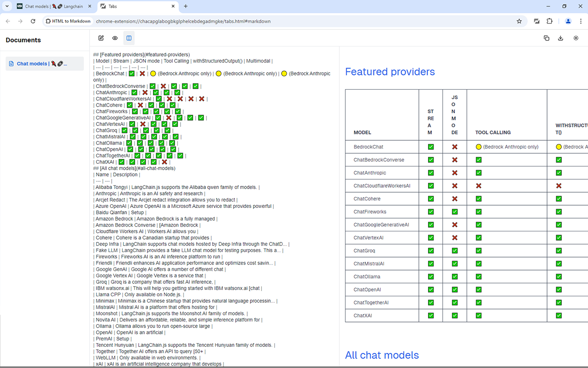
Task: Click the red X in BedrockChat JSON mode cell
Action: point(455,147)
